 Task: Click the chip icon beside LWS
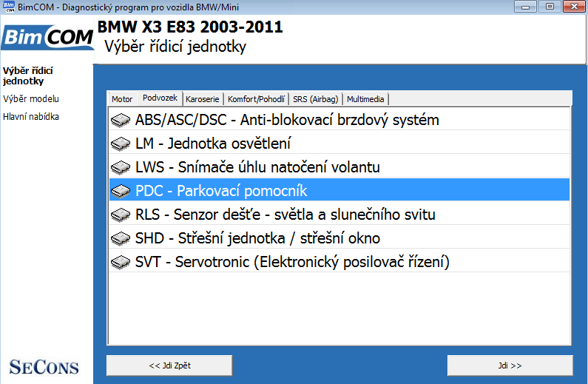[x=121, y=168]
